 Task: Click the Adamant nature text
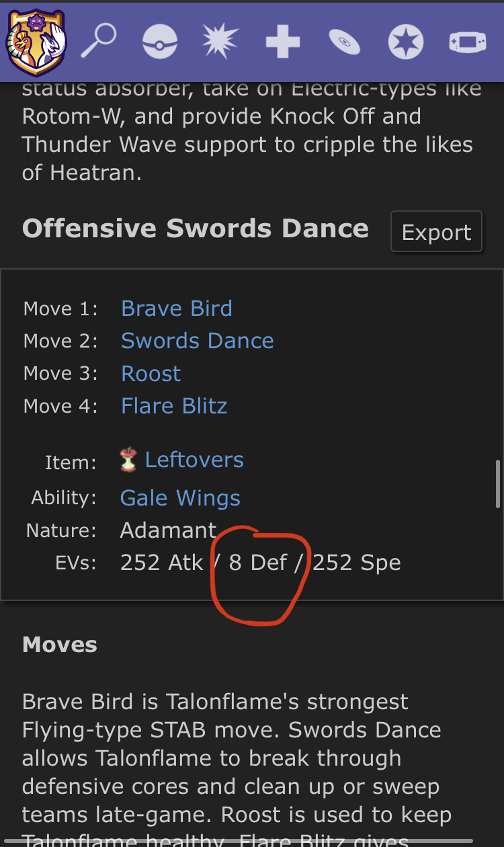[169, 530]
